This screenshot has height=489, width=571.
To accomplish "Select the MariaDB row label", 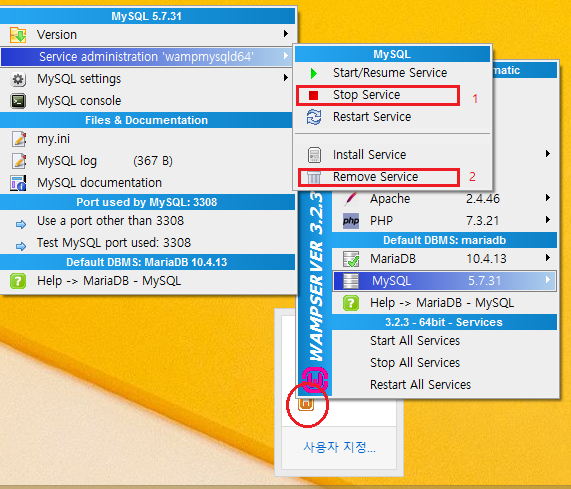I will (393, 259).
